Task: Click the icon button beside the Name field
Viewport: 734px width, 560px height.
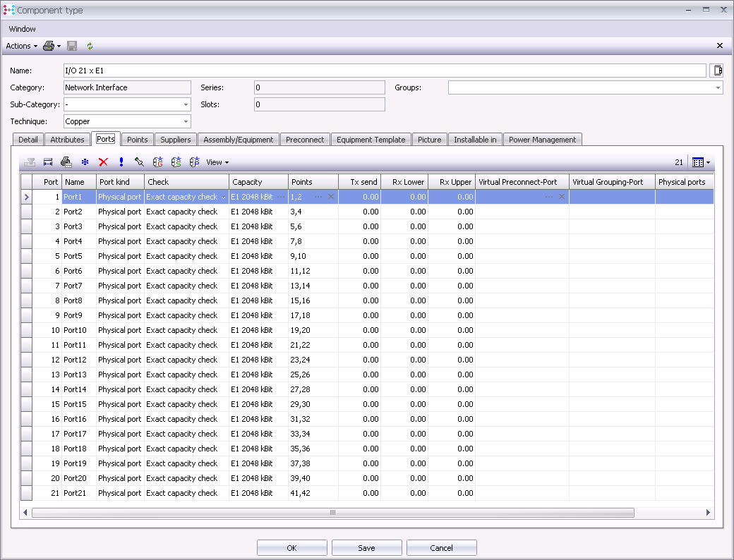Action: 716,71
